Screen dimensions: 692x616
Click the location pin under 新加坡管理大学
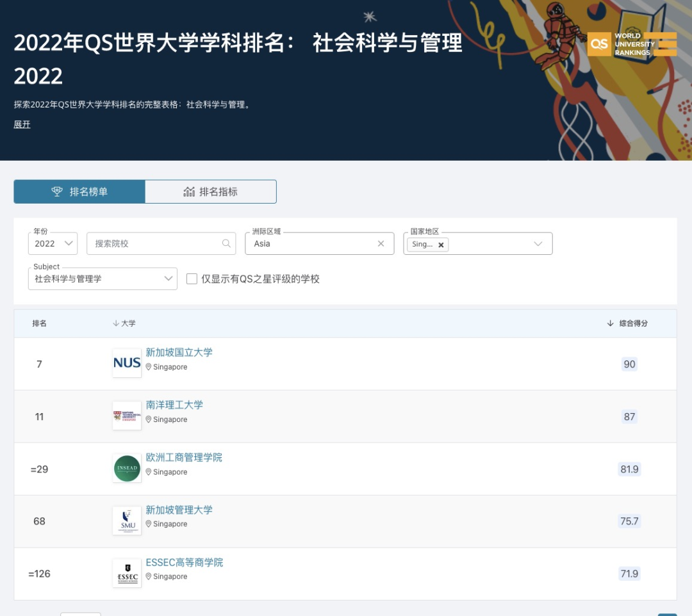pyautogui.click(x=149, y=524)
